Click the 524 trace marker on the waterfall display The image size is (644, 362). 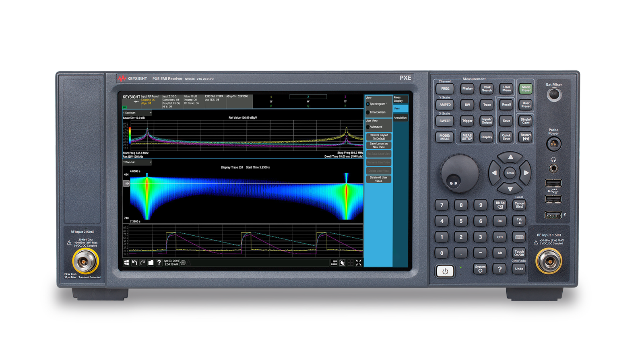[126, 183]
